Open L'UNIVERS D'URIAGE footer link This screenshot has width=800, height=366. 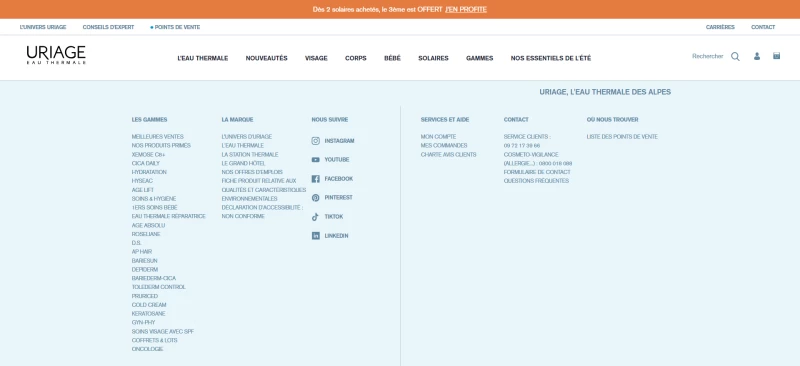[246, 137]
